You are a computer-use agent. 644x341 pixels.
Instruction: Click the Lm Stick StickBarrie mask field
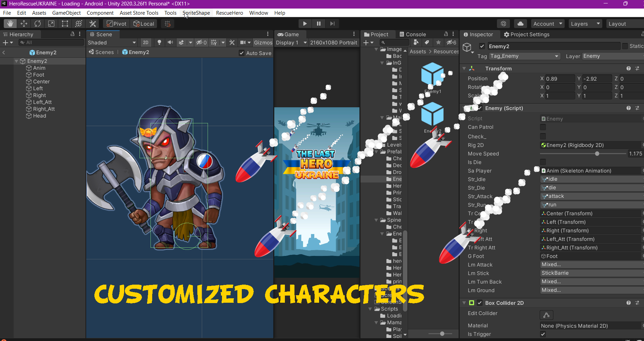point(591,273)
